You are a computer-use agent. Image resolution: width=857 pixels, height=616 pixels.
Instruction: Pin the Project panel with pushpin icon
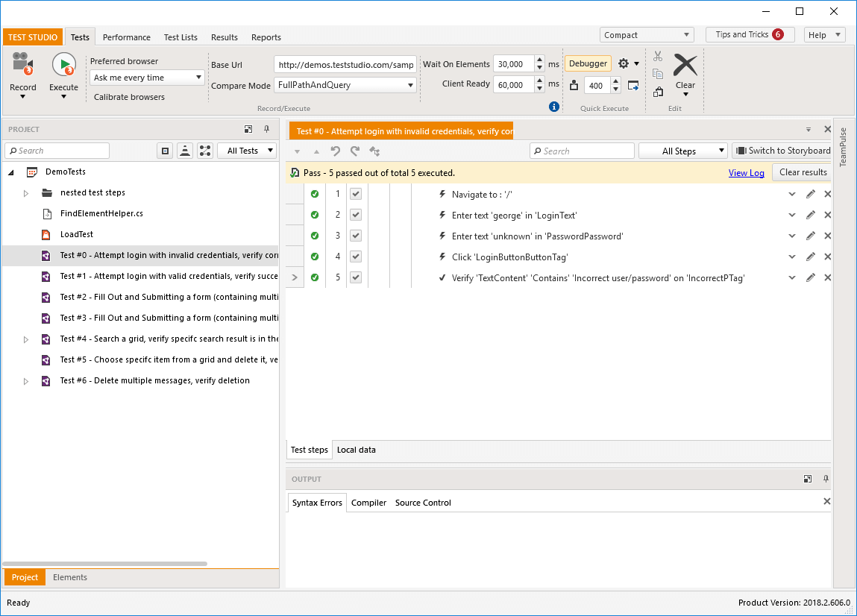[x=267, y=129]
